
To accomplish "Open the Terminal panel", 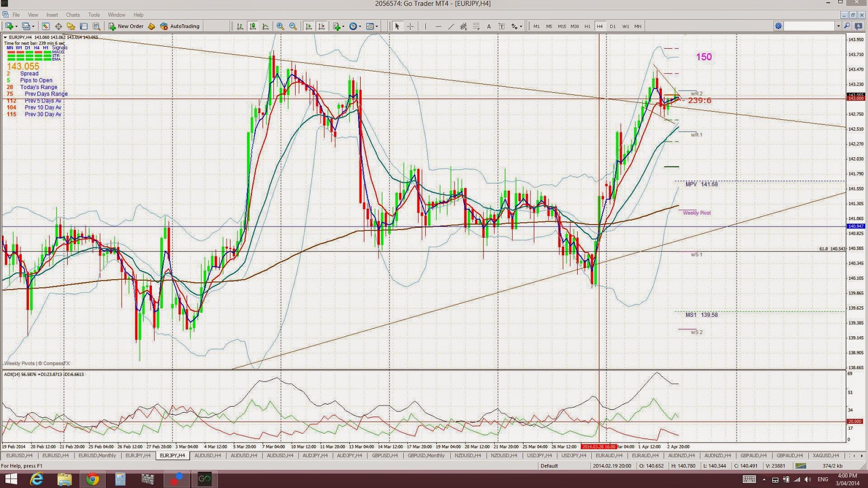I will [84, 26].
